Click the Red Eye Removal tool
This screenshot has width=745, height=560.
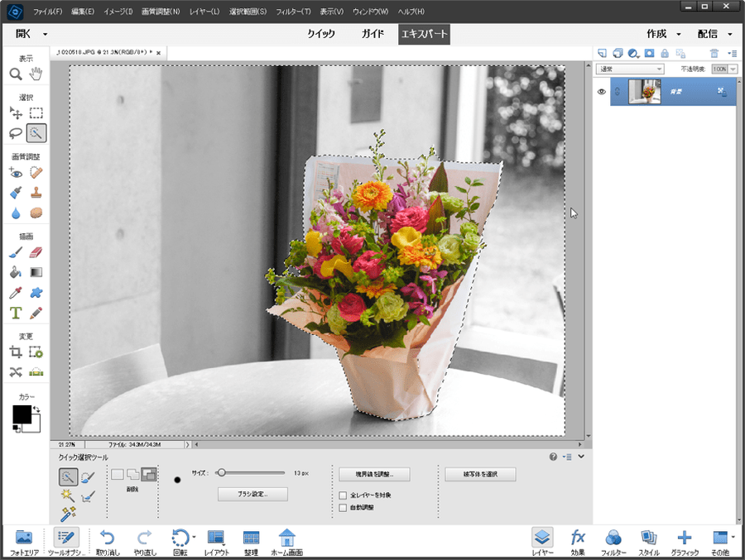[x=16, y=172]
